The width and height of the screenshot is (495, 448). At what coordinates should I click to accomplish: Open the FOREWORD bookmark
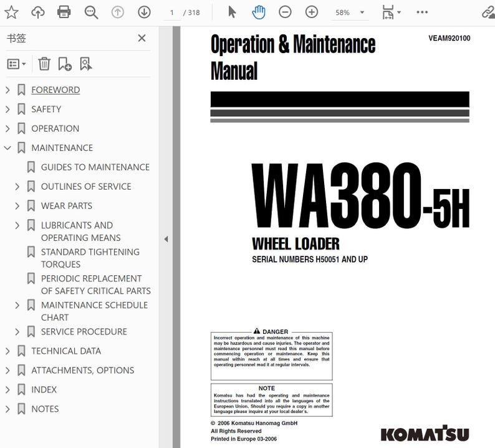(55, 90)
